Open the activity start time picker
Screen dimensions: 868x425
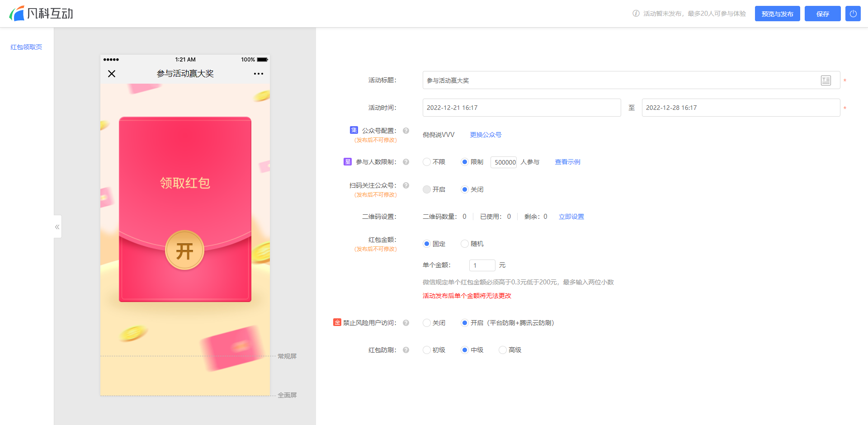click(x=521, y=108)
